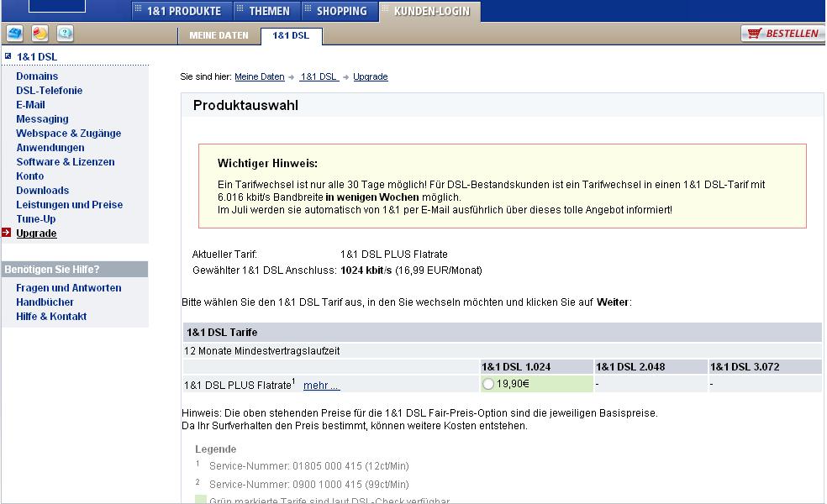Click the 'Aktueller Tarif:' label
Screen dimensions: 827x504
click(224, 255)
